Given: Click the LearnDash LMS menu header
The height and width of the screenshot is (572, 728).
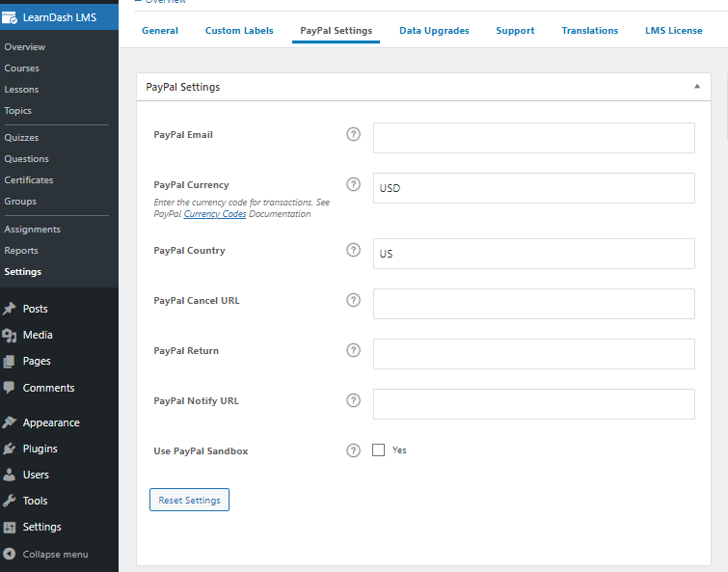Looking at the screenshot, I should click(x=59, y=17).
